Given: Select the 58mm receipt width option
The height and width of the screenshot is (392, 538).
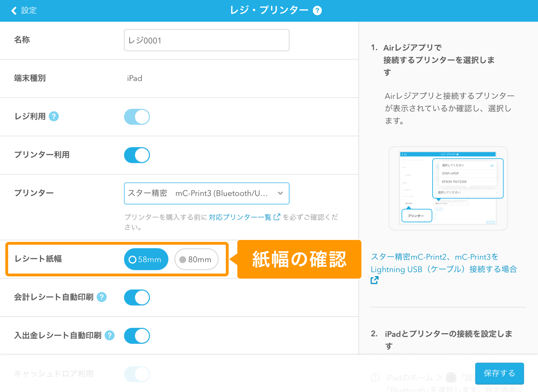Looking at the screenshot, I should coord(146,259).
